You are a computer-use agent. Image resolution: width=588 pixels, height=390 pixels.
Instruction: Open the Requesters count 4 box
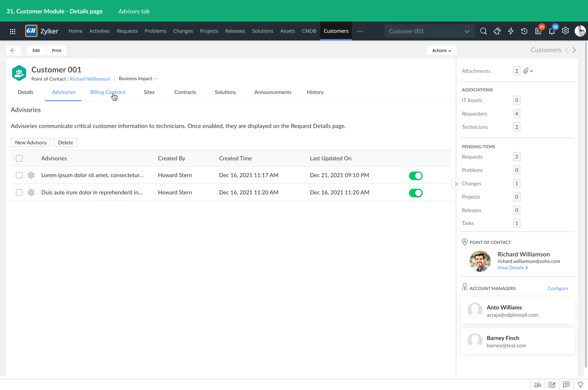tap(516, 114)
